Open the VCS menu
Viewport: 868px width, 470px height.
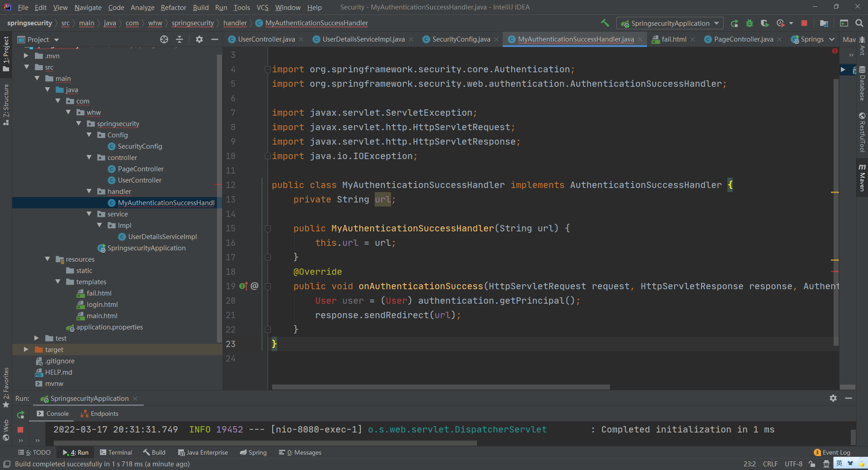262,7
